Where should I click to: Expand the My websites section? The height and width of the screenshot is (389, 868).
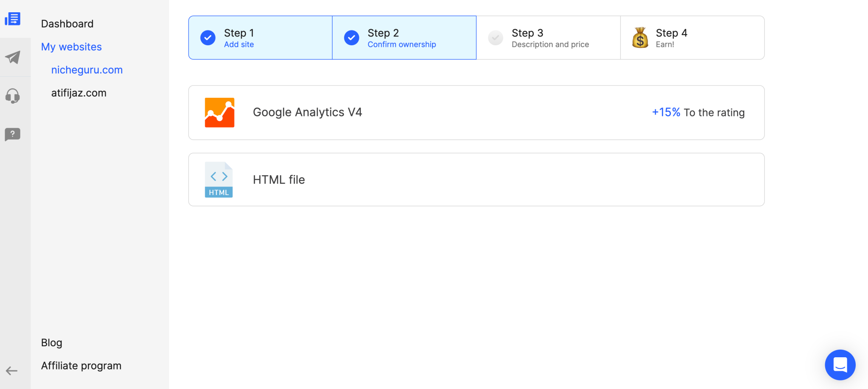tap(71, 47)
